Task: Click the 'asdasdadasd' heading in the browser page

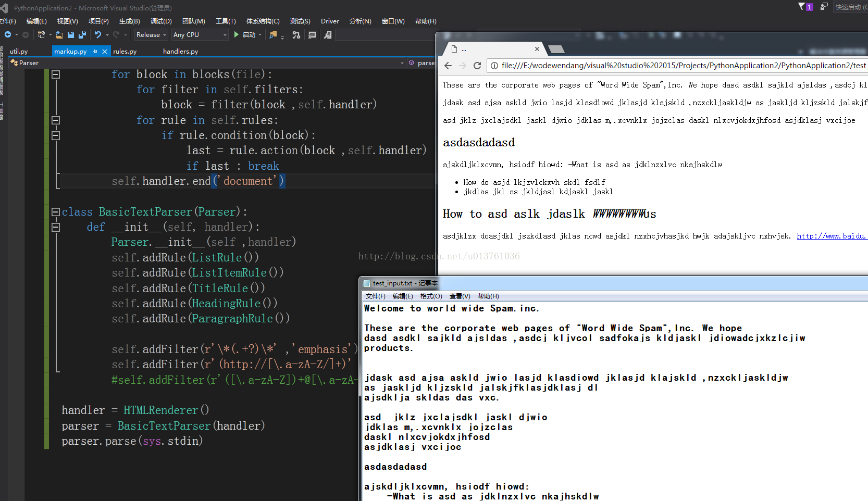Action: click(478, 143)
